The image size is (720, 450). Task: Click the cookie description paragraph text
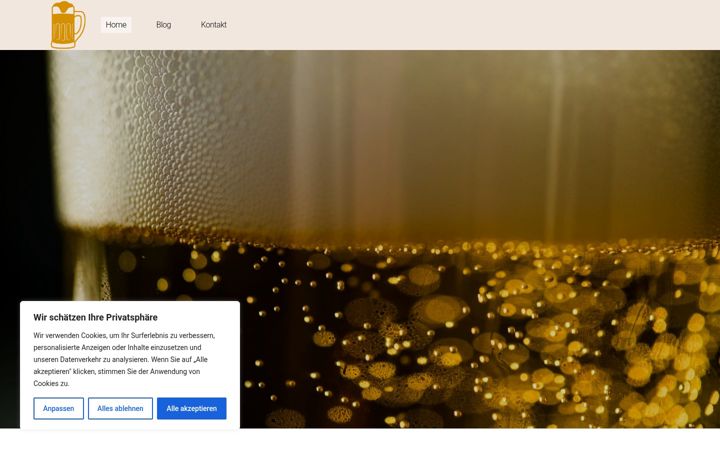pyautogui.click(x=124, y=360)
